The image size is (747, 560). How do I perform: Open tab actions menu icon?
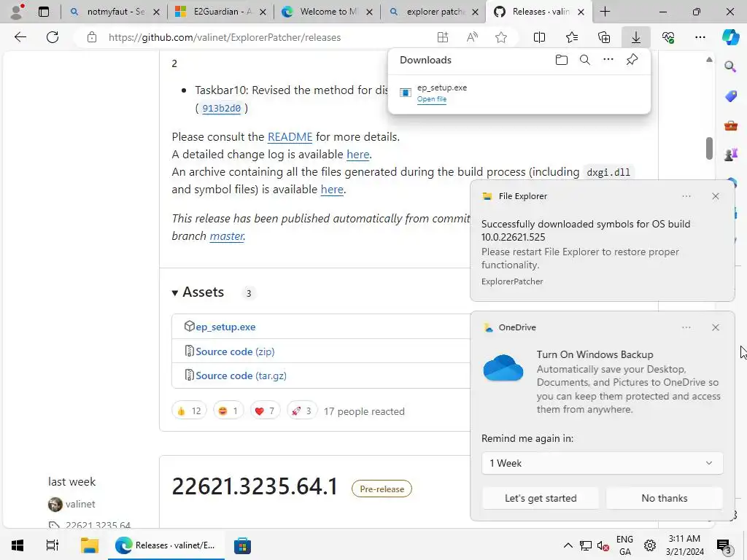[x=43, y=12]
